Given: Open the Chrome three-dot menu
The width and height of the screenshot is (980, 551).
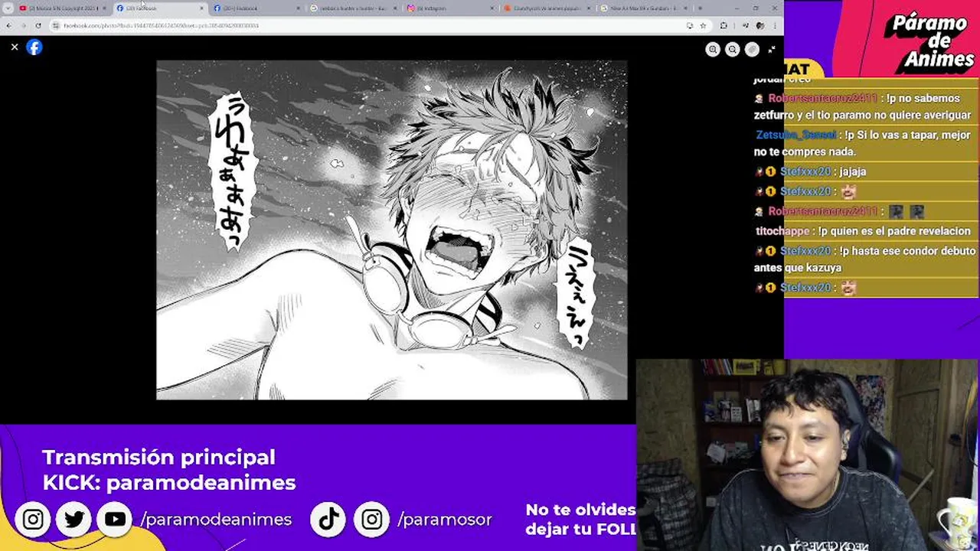Looking at the screenshot, I should pos(775,25).
